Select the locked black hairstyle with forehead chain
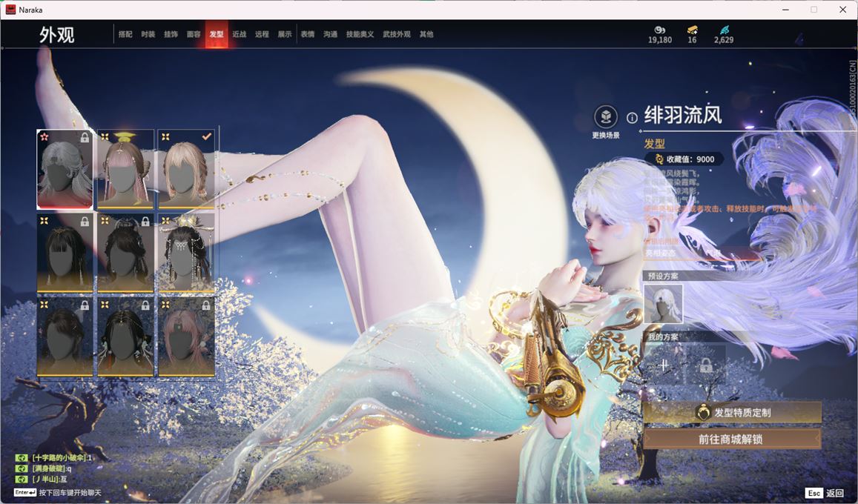858x504 pixels. [125, 336]
